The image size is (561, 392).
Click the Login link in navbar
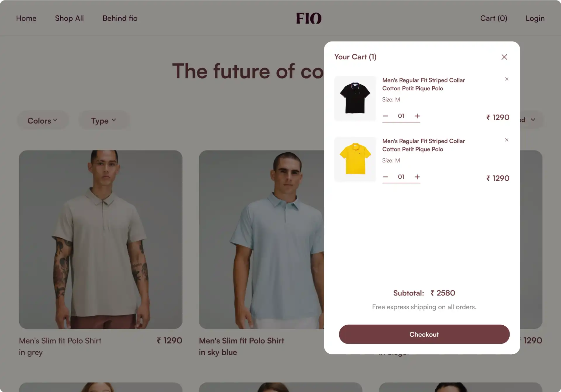pyautogui.click(x=535, y=18)
